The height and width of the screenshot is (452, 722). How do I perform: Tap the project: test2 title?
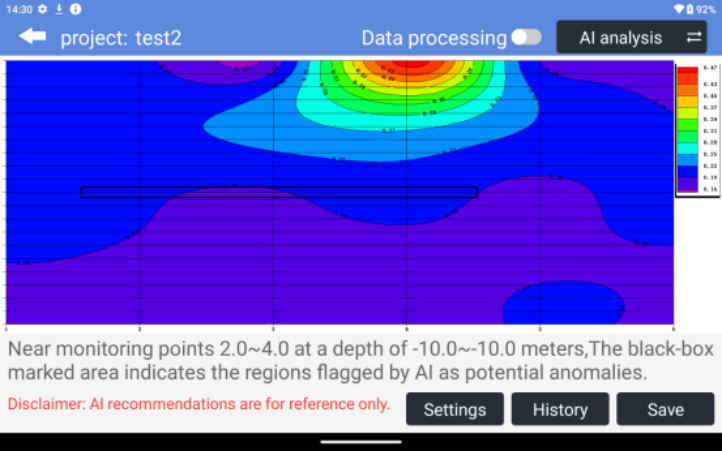[121, 38]
